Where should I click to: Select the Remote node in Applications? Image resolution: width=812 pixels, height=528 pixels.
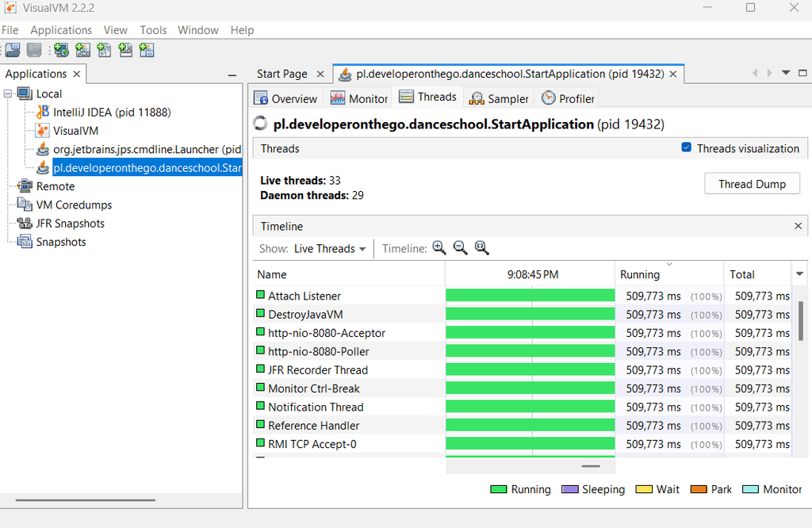(x=56, y=186)
